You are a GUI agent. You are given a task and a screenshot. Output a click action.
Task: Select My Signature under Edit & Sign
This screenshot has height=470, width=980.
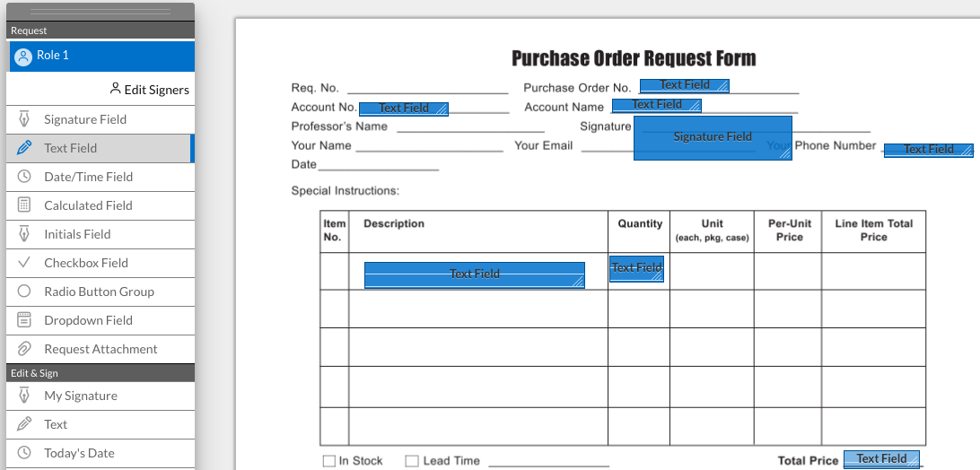(81, 396)
